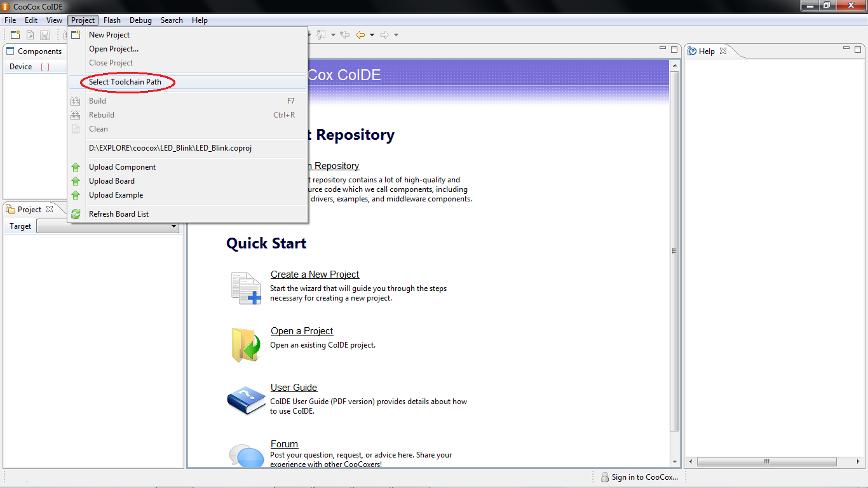Visit the Forum link
The height and width of the screenshot is (488, 868).
[284, 444]
